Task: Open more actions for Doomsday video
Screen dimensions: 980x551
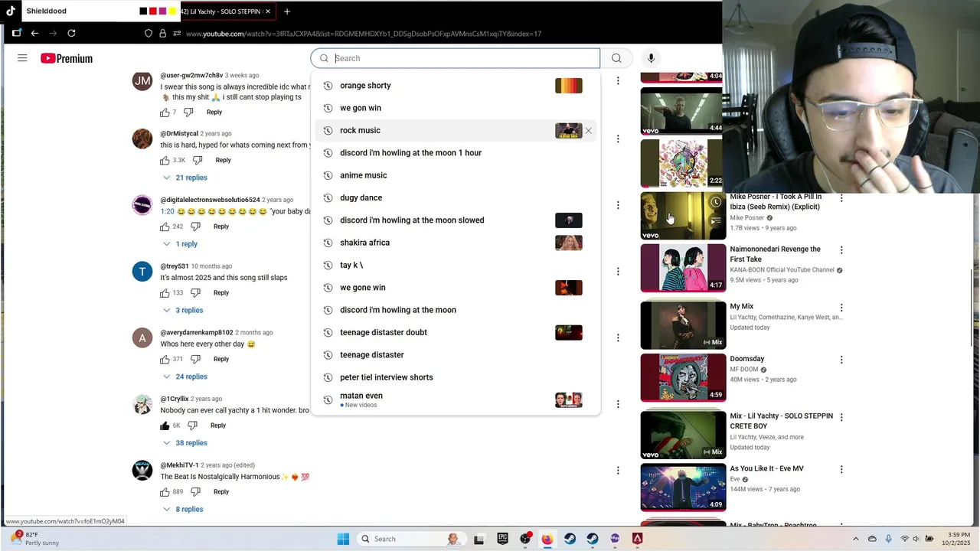Action: tap(841, 359)
